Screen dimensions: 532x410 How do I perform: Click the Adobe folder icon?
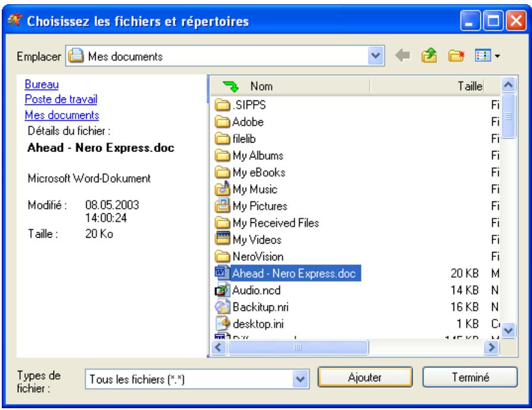click(222, 122)
